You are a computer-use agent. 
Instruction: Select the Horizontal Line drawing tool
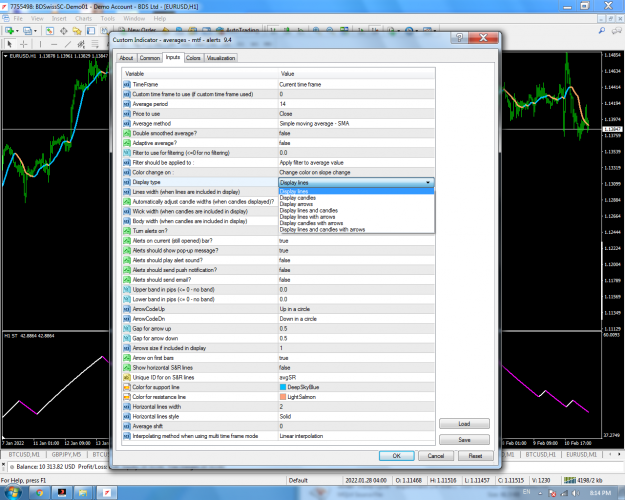click(54, 44)
